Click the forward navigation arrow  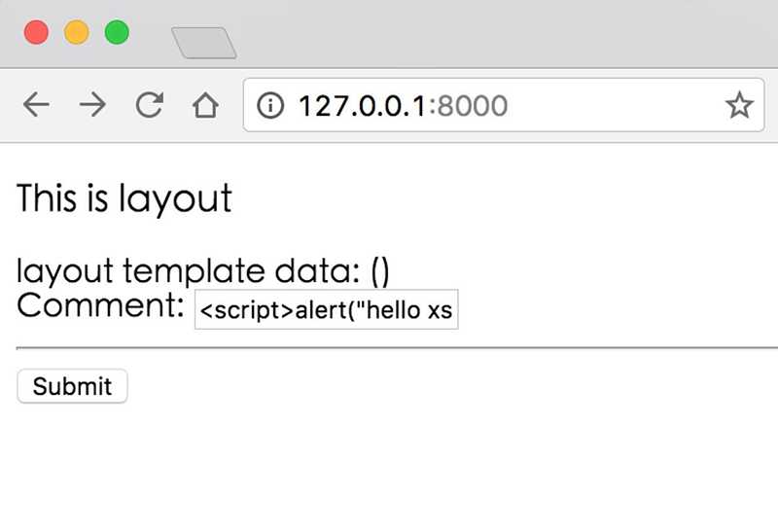(92, 105)
